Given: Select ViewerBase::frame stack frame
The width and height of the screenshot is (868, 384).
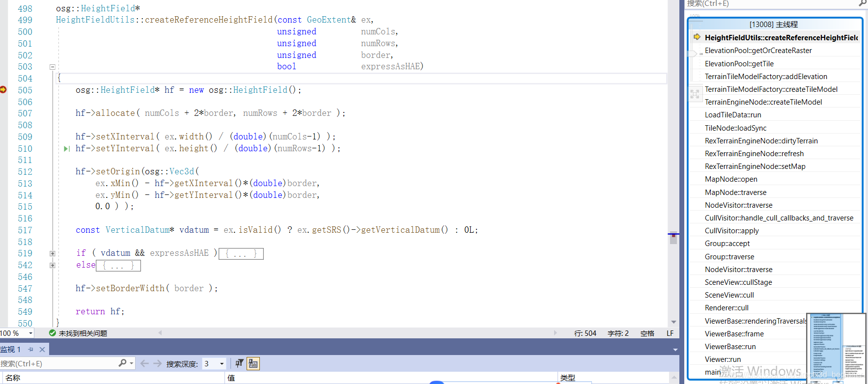Looking at the screenshot, I should [734, 334].
